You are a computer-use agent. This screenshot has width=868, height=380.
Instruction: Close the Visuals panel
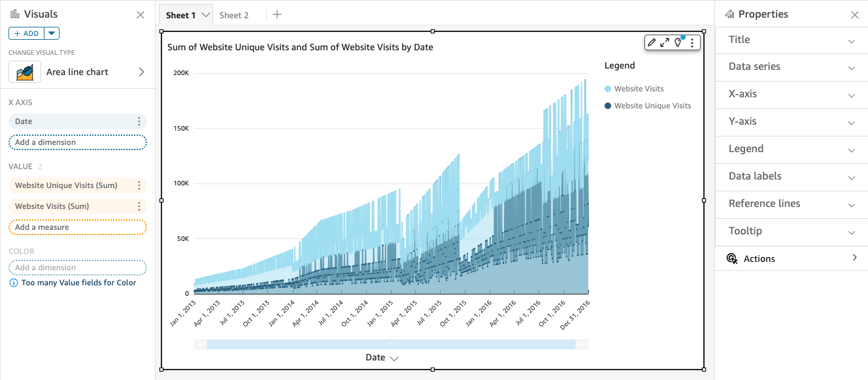(x=141, y=14)
